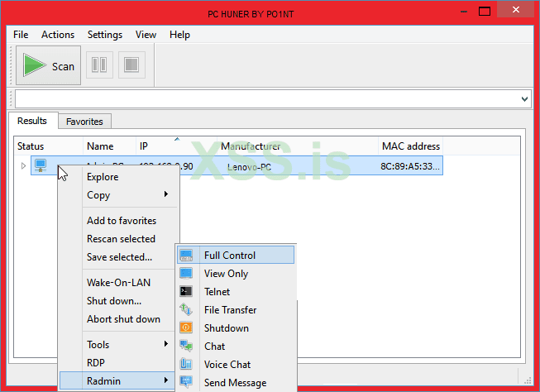This screenshot has width=540, height=392.
Task: Choose Save selected... entry
Action: (119, 257)
